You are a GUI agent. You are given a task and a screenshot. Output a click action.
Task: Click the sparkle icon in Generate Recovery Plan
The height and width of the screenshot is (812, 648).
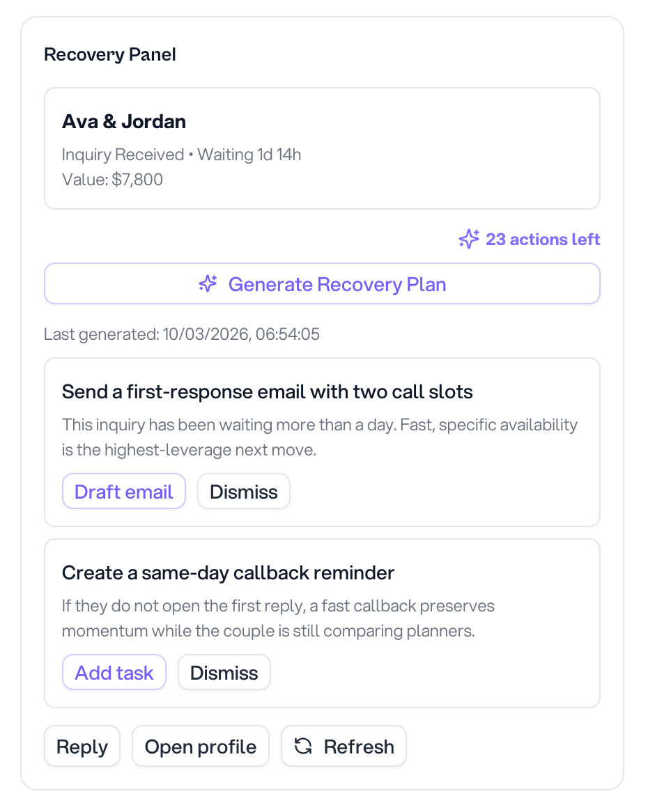click(x=208, y=283)
